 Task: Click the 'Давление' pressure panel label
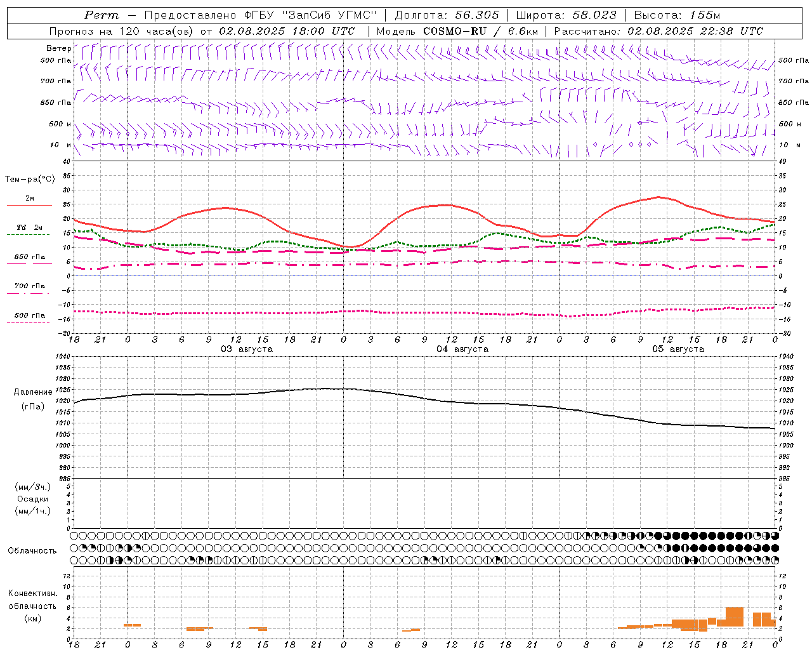click(33, 392)
